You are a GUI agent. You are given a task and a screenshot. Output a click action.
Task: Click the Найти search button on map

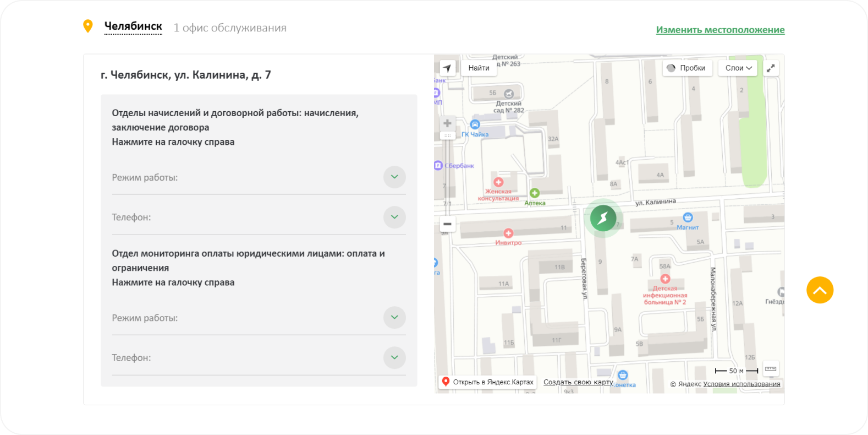[479, 68]
